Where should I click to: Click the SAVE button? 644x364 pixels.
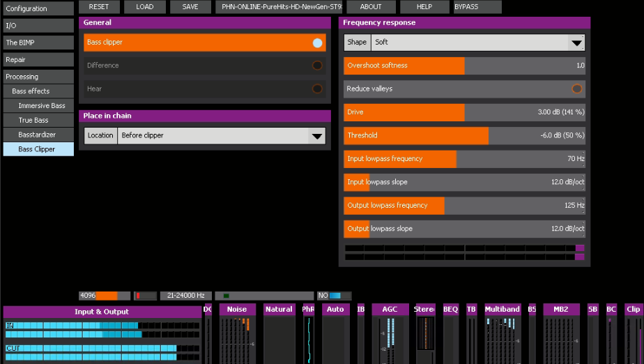pos(190,7)
